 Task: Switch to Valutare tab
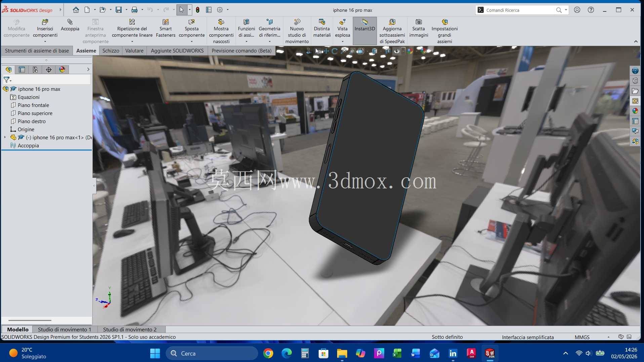(x=134, y=51)
